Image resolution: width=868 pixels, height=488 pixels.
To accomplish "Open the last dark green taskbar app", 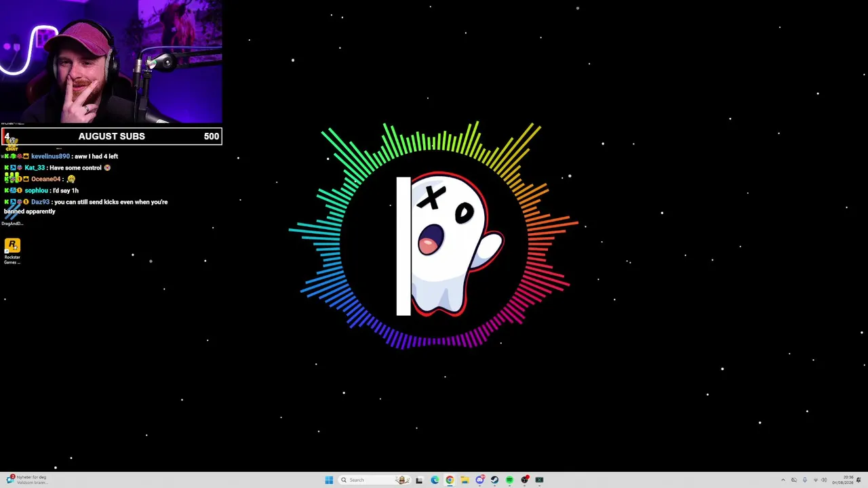I will tap(539, 480).
